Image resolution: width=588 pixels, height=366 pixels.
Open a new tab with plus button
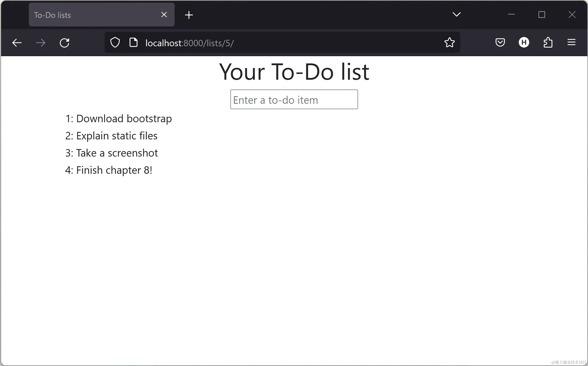pyautogui.click(x=189, y=15)
